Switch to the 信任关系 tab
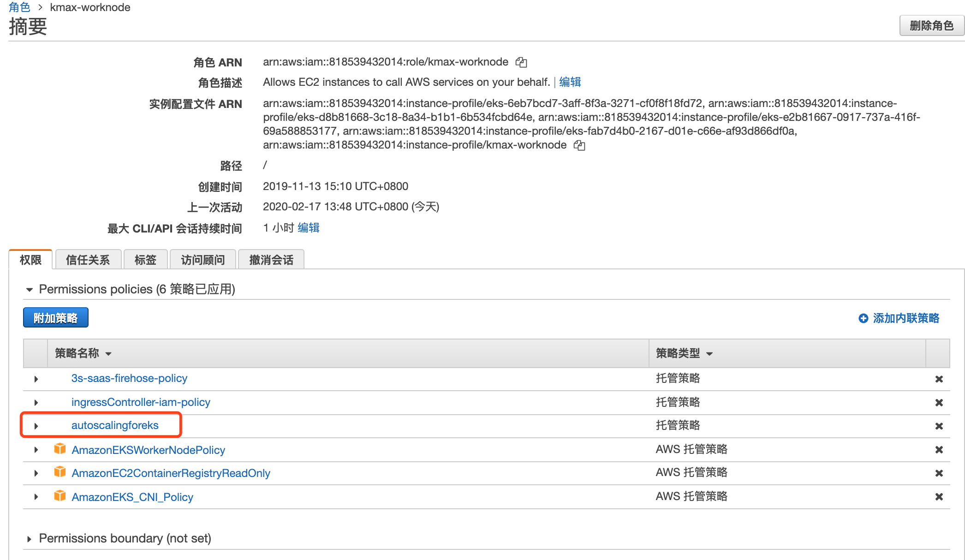Image resolution: width=965 pixels, height=560 pixels. click(88, 260)
